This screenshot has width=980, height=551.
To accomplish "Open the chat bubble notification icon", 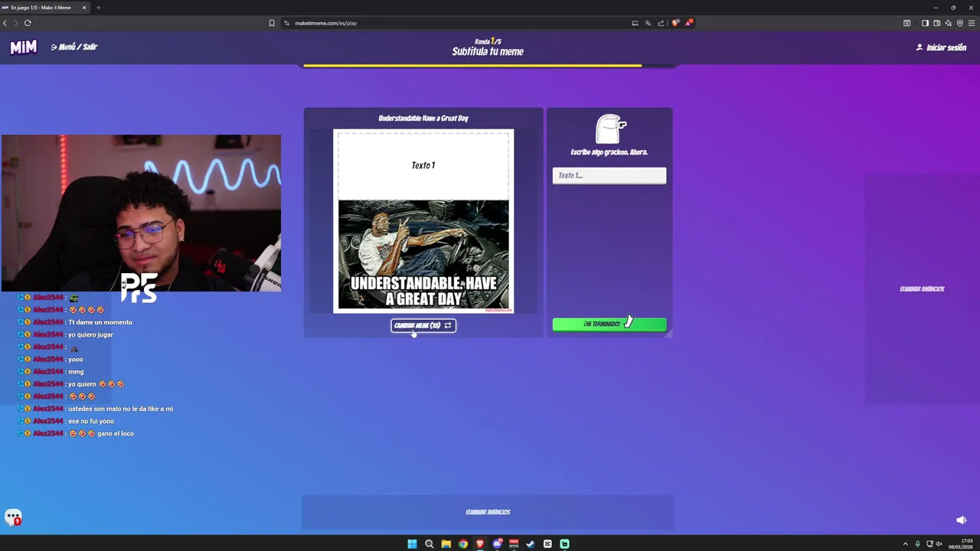I will point(13,518).
